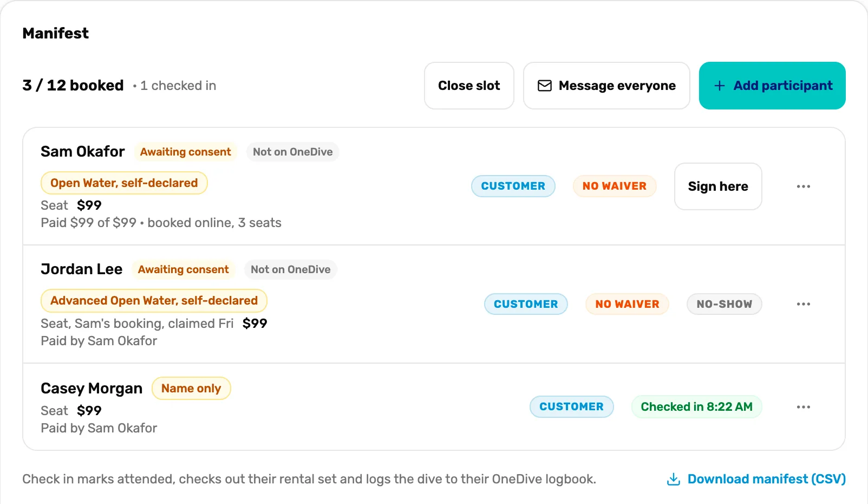Click Jordan Lee's Awaiting consent tag
Image resolution: width=868 pixels, height=504 pixels.
point(183,269)
